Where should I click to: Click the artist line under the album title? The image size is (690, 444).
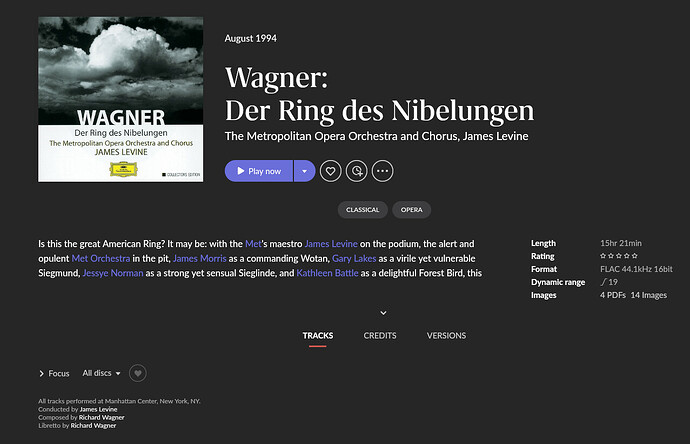(x=376, y=136)
